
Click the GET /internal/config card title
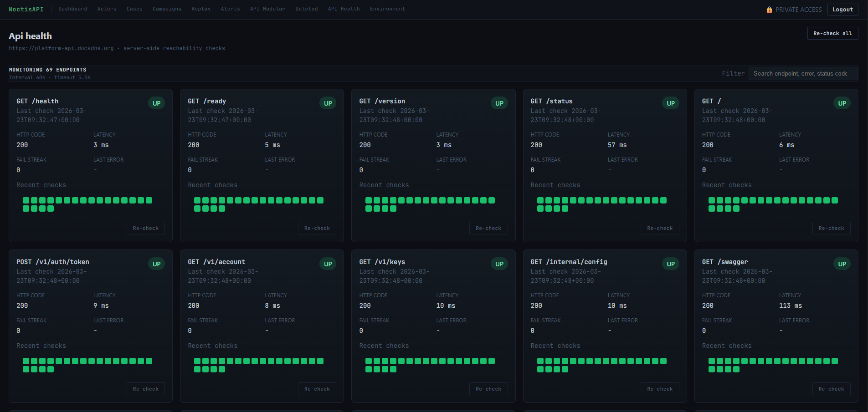(x=569, y=262)
